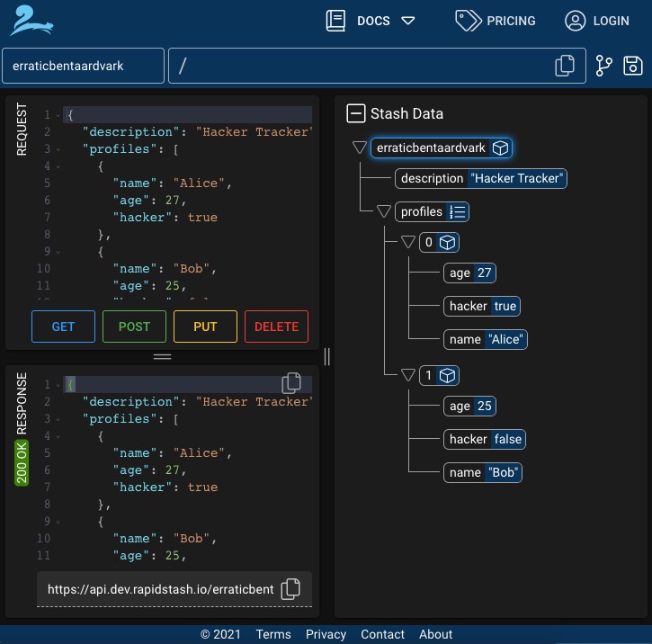Collapse profile item 0 triangle

(x=408, y=242)
